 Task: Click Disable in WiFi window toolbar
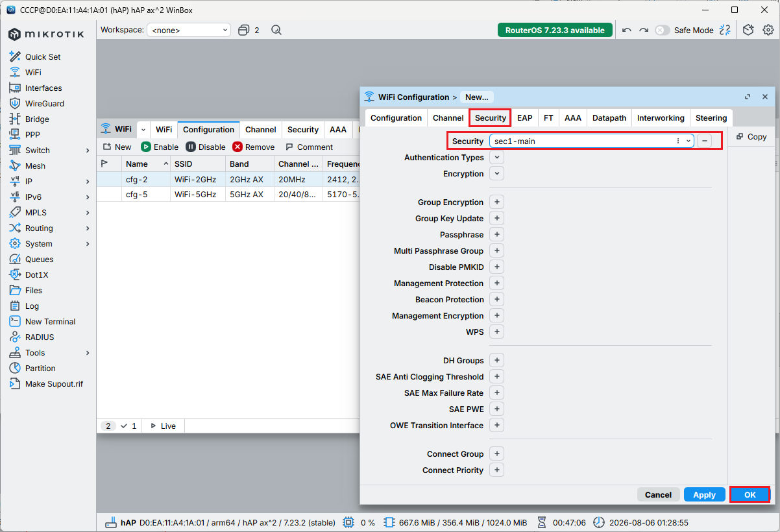pos(206,147)
